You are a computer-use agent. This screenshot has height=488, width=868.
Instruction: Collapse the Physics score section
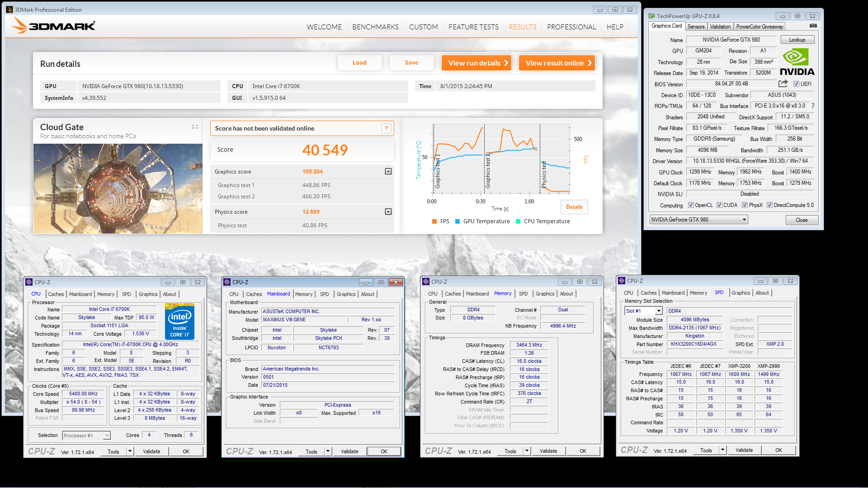click(388, 212)
